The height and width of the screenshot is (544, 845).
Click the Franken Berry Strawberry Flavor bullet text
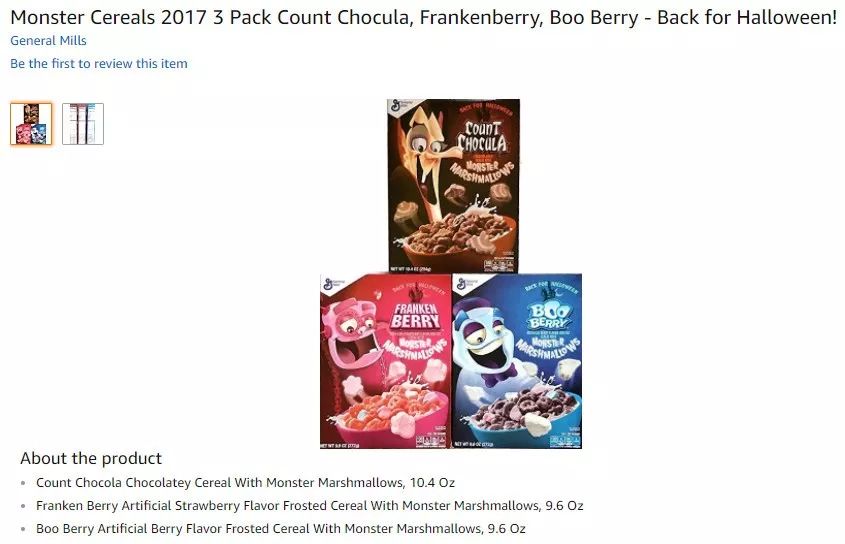pyautogui.click(x=309, y=506)
